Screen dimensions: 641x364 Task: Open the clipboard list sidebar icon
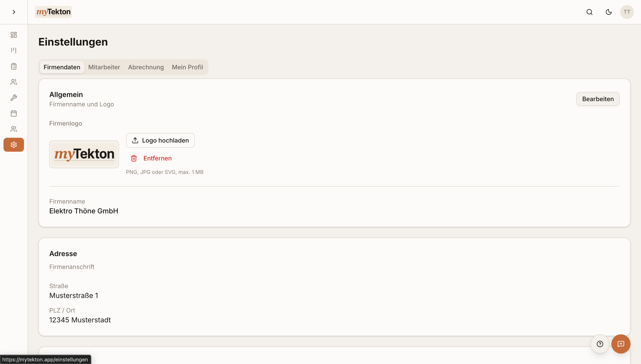click(14, 66)
